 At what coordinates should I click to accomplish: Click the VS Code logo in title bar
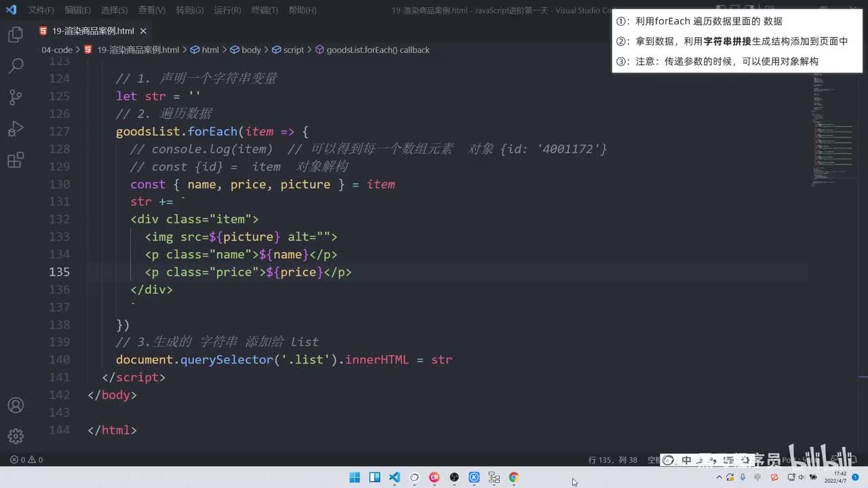(x=11, y=9)
